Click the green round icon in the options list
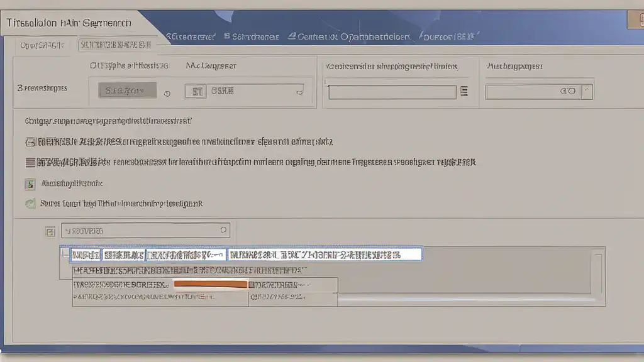 click(x=30, y=204)
